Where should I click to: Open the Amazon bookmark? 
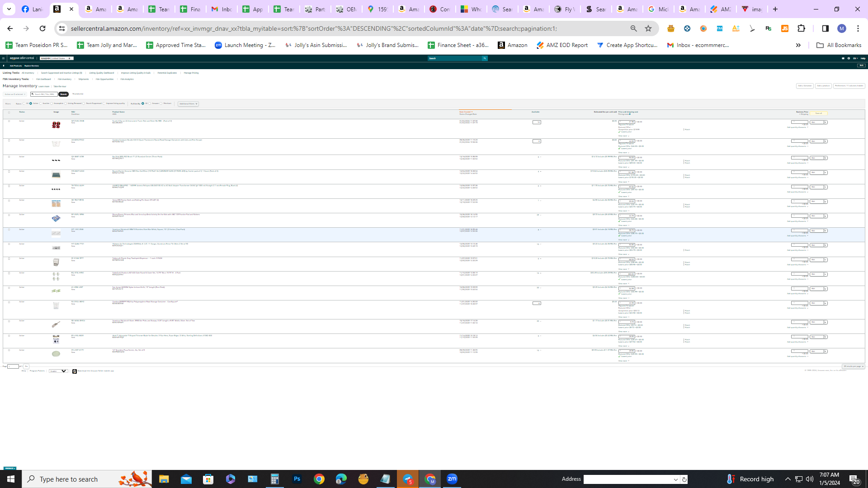click(512, 45)
